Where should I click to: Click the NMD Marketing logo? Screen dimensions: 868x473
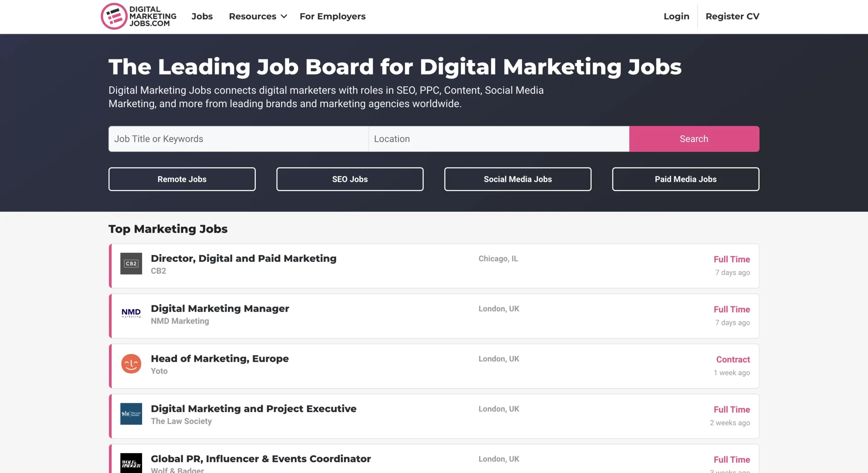[131, 314]
